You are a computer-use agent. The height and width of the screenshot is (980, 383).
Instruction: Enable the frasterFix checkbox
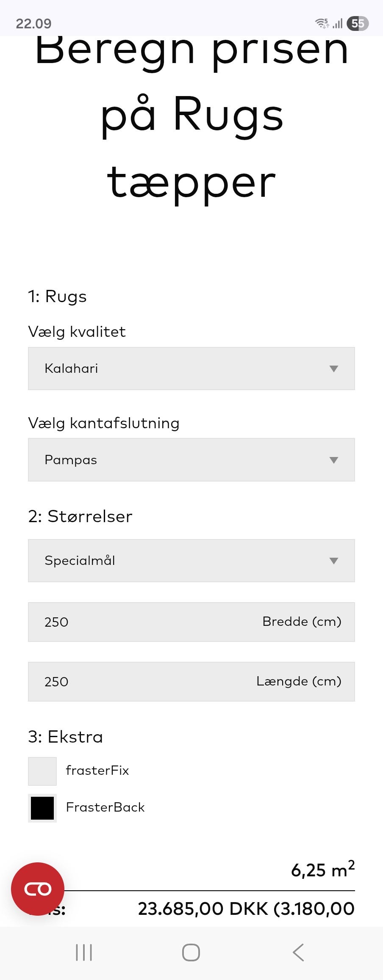click(42, 771)
